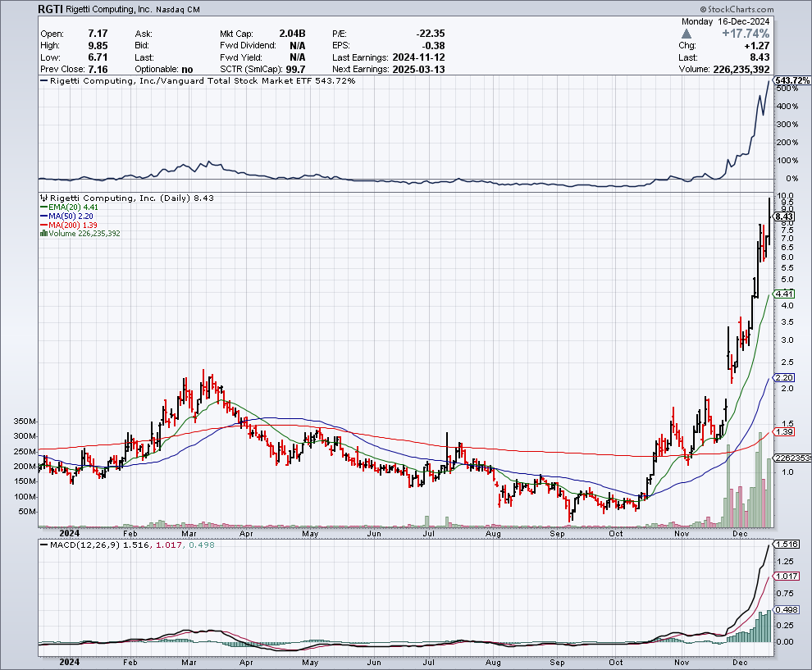Click the EMA(20) 4.41 legend entry

(70, 207)
